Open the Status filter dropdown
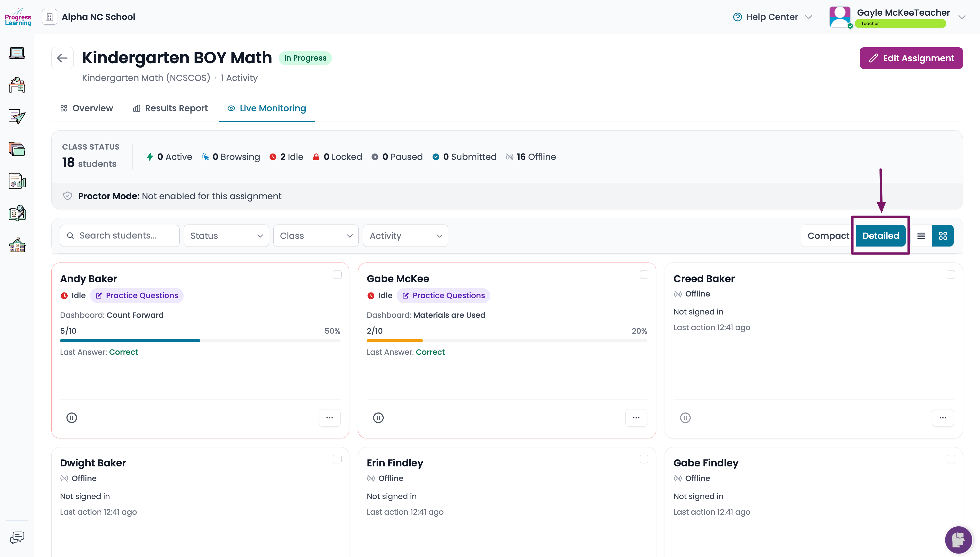The image size is (980, 557). (226, 236)
